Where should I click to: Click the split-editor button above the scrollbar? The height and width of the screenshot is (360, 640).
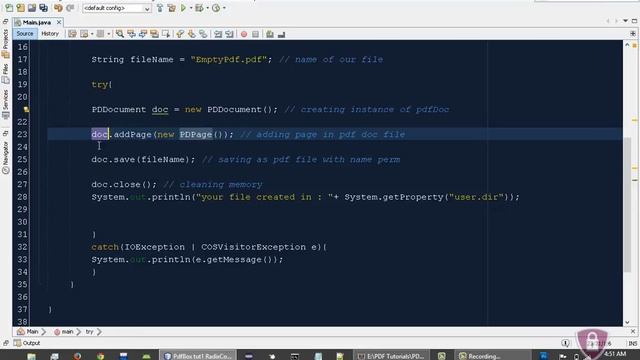pyautogui.click(x=633, y=34)
